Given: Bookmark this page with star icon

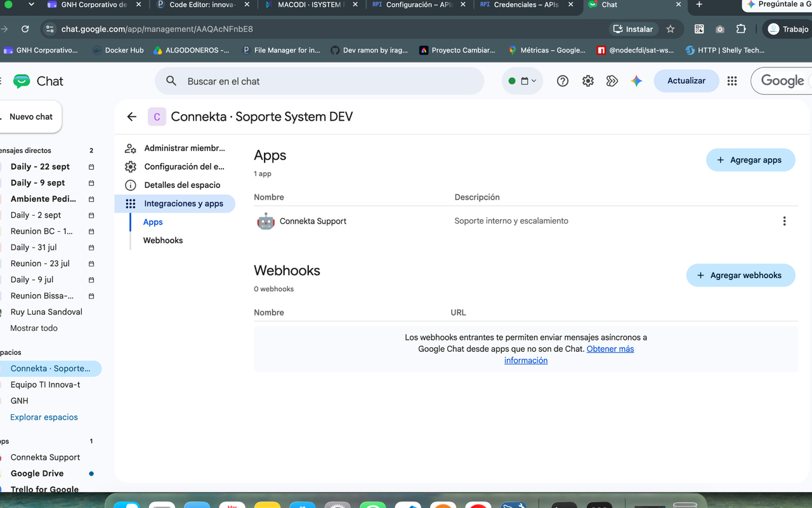Looking at the screenshot, I should [x=671, y=29].
